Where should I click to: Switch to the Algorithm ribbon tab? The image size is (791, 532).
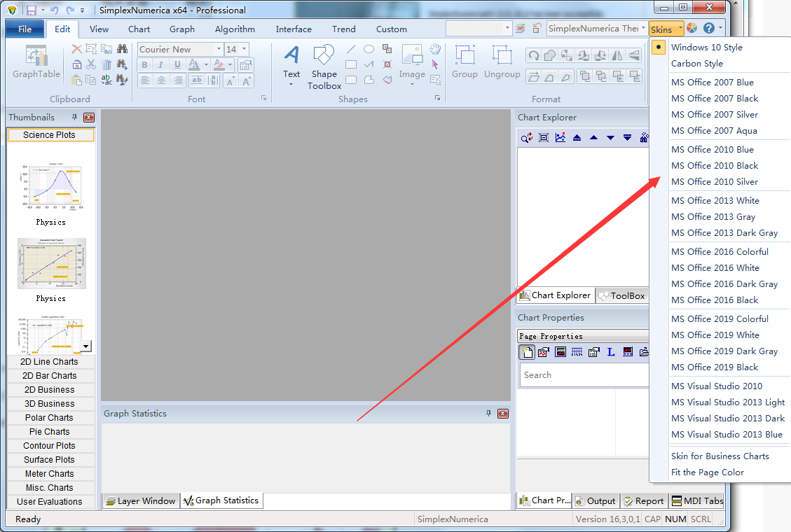[x=235, y=29]
